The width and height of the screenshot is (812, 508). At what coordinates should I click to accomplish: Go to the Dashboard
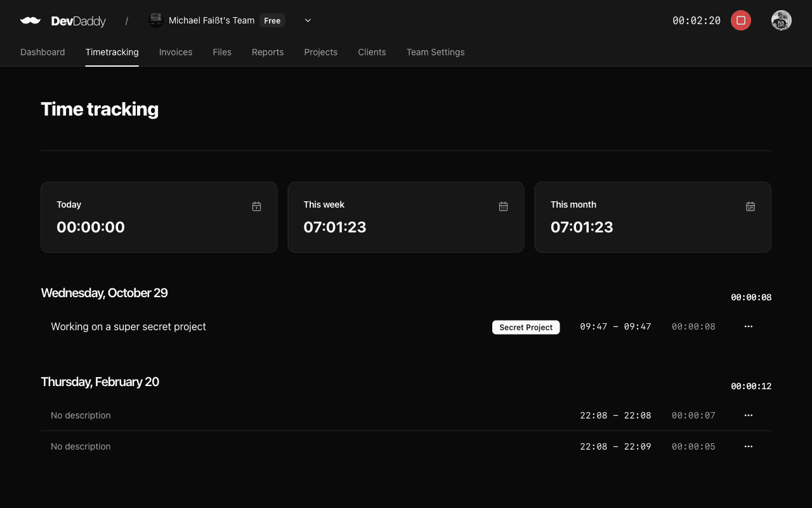pyautogui.click(x=43, y=52)
